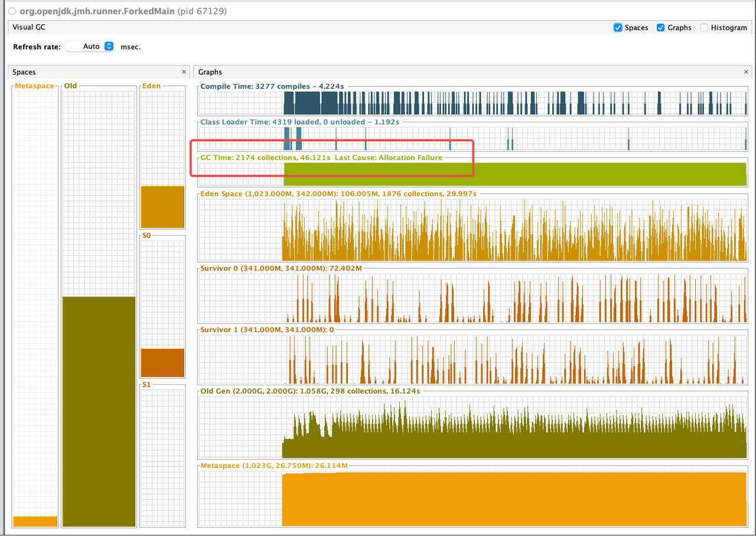Uncheck the Spaces checkbox
Viewport: 756px width, 536px height.
(618, 28)
